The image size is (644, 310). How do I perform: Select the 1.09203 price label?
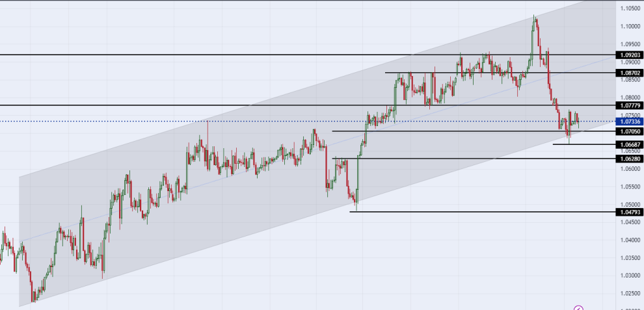630,55
